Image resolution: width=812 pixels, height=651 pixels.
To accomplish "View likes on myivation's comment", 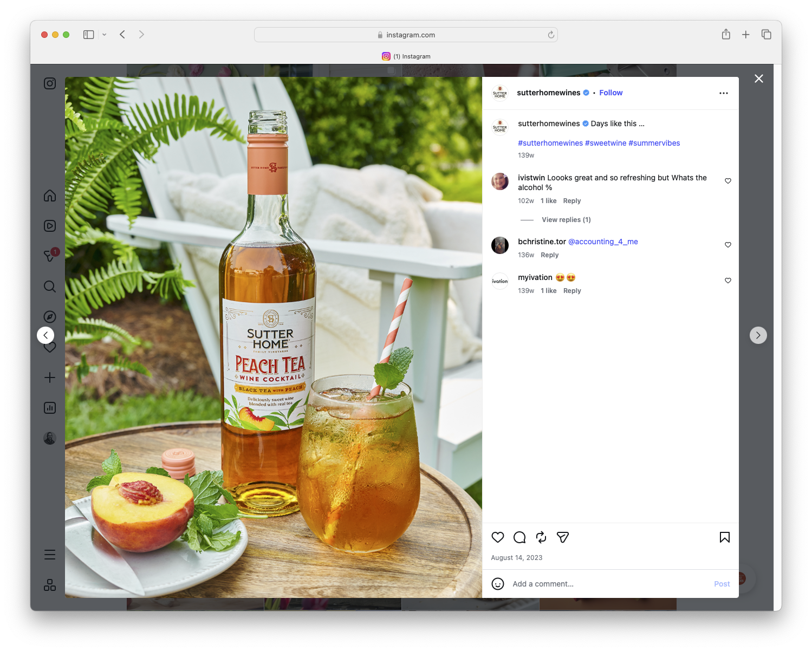I will coord(549,291).
